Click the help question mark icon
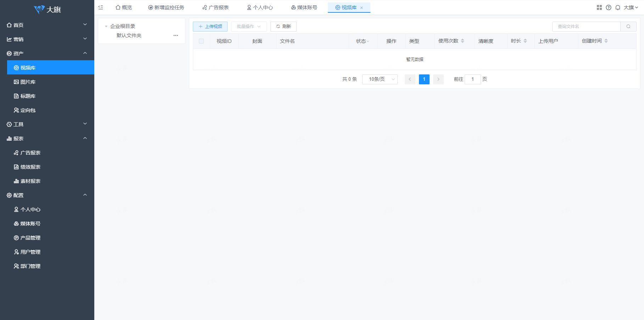 [609, 7]
